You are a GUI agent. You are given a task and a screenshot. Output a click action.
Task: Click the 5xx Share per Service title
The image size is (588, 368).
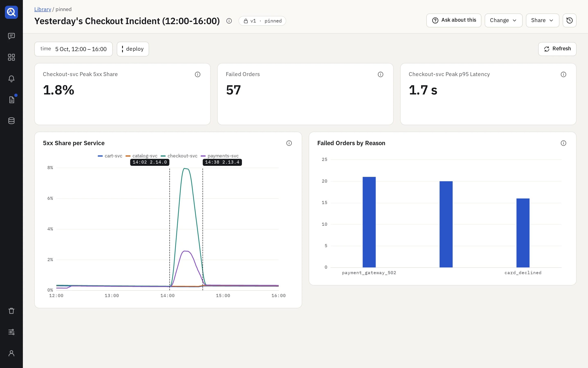74,143
